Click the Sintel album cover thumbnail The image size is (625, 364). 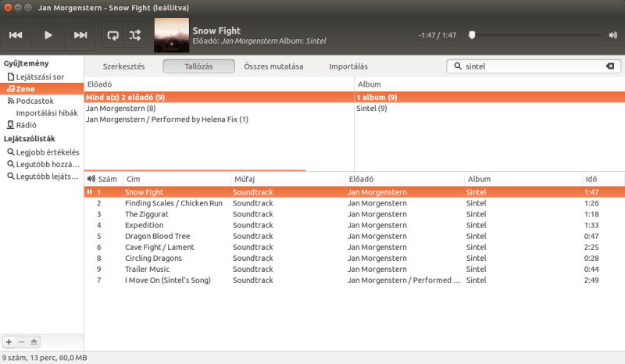pyautogui.click(x=171, y=35)
